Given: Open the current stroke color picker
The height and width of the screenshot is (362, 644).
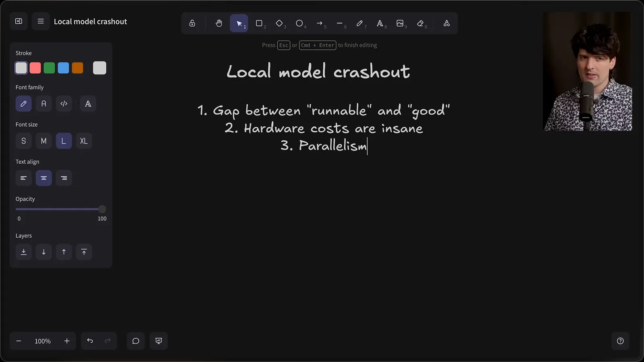Looking at the screenshot, I should pos(99,68).
